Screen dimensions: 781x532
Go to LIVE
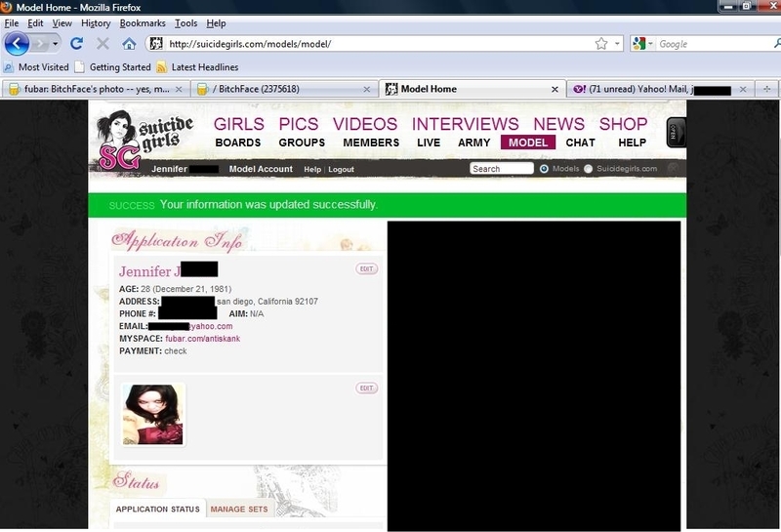(x=429, y=143)
